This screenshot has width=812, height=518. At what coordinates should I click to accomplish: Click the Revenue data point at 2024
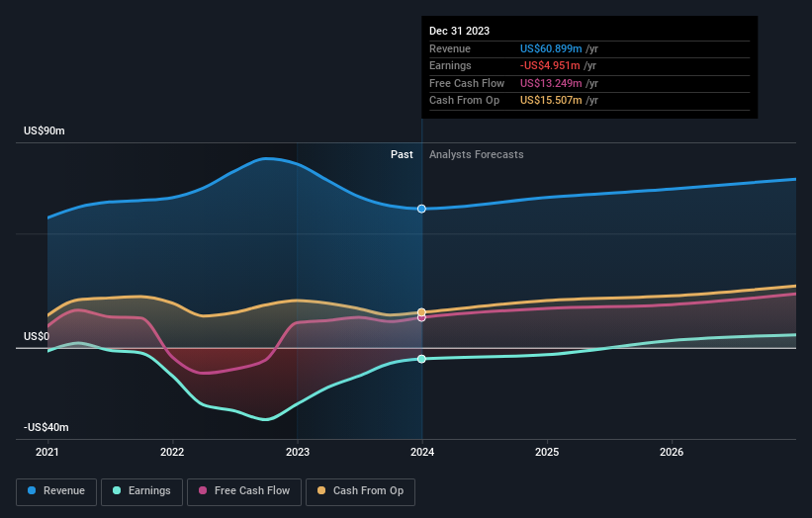tap(421, 209)
